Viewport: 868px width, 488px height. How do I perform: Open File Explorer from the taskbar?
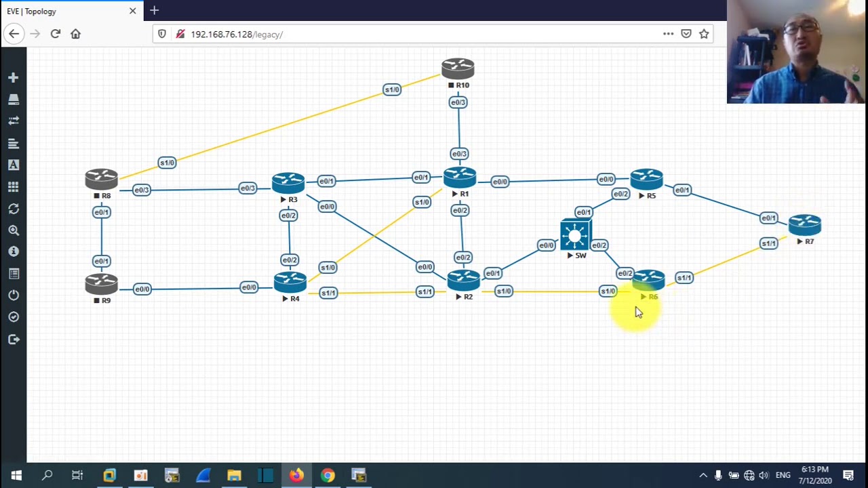[234, 476]
